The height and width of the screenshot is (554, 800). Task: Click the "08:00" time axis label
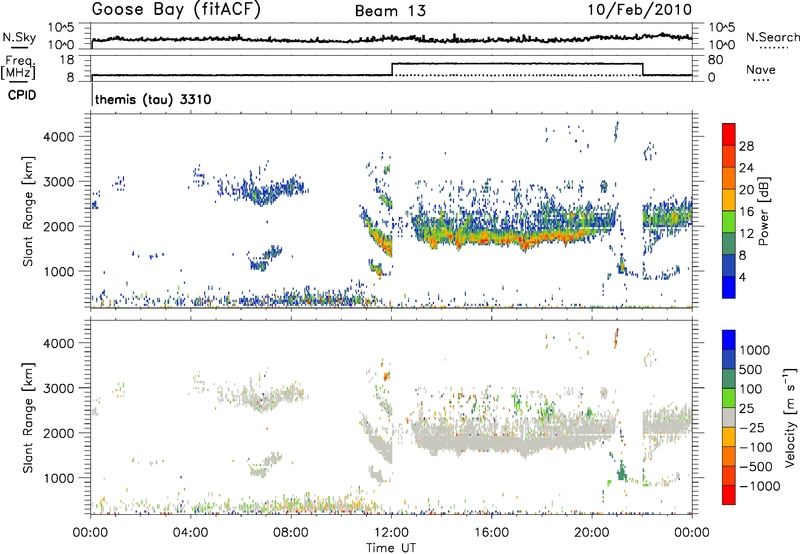(291, 533)
